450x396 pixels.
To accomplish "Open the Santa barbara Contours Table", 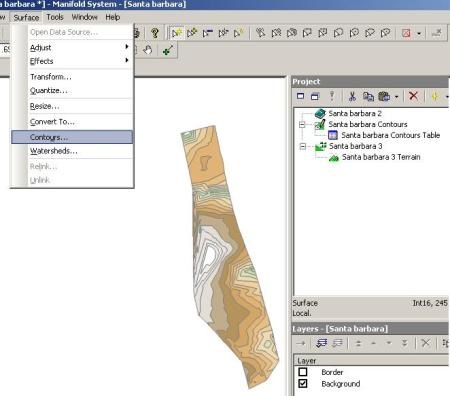I will coord(390,135).
